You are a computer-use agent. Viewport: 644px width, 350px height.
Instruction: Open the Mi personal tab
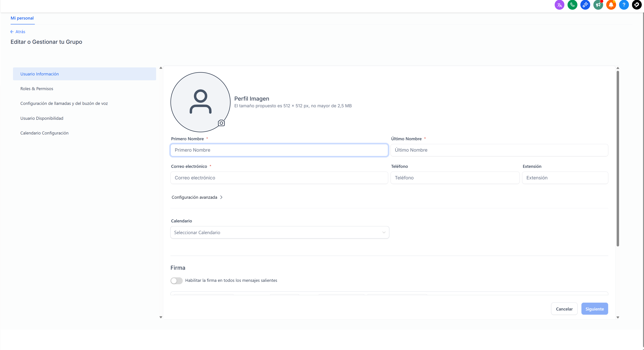point(22,18)
